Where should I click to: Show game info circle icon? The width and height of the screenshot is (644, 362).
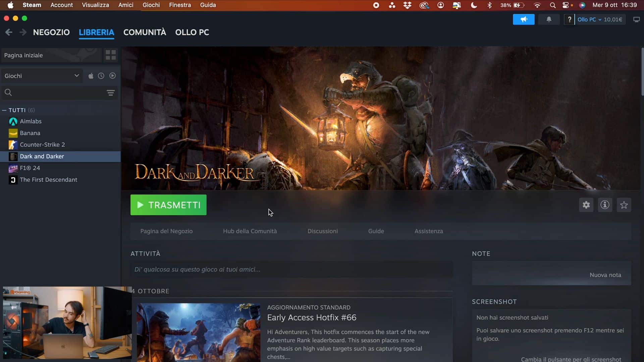coord(605,205)
